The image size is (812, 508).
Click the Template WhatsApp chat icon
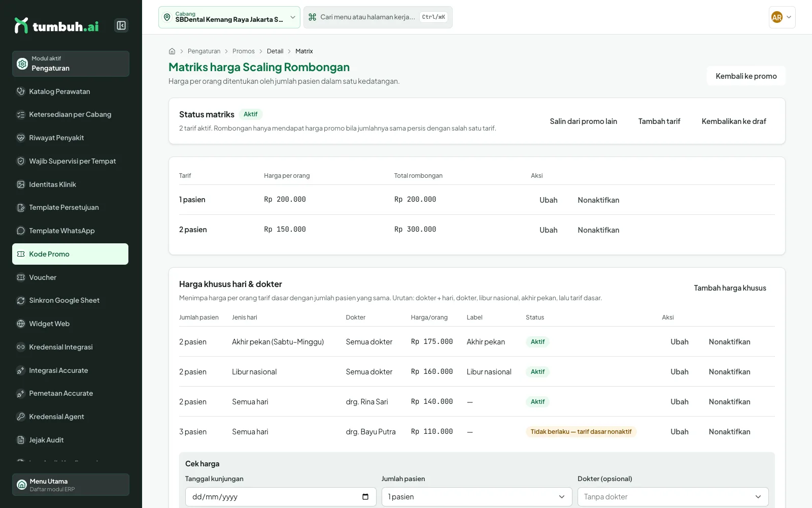(x=21, y=231)
